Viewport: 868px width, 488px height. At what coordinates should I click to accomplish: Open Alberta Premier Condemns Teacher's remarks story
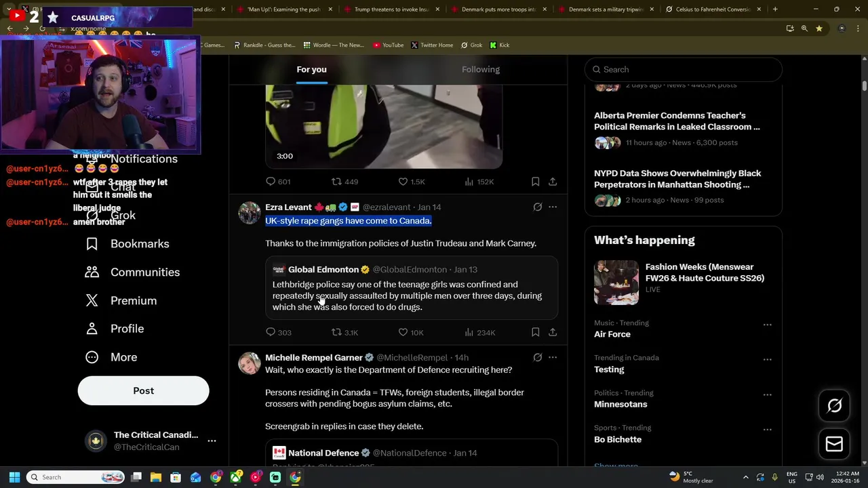click(x=677, y=121)
